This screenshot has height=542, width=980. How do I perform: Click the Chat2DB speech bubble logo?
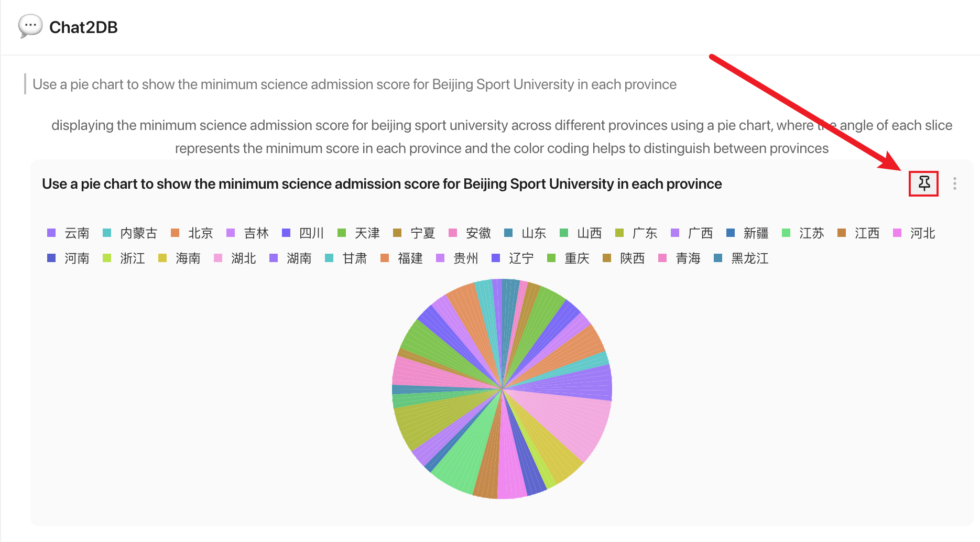(x=30, y=26)
